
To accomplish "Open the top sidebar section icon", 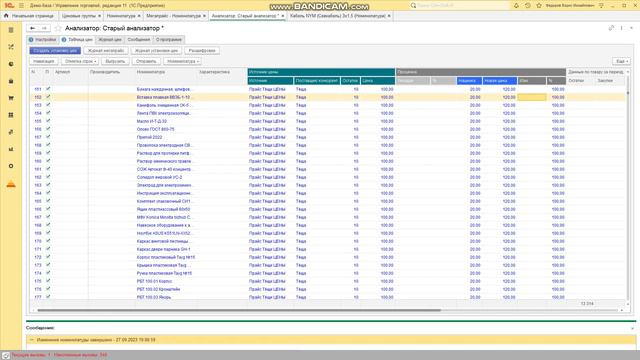I will (x=11, y=30).
